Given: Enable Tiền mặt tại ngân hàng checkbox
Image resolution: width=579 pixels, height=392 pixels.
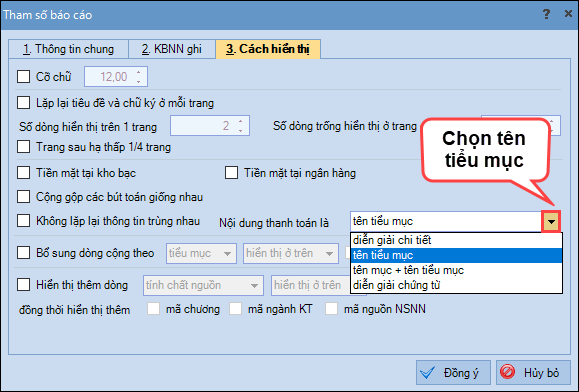Looking at the screenshot, I should (x=232, y=172).
